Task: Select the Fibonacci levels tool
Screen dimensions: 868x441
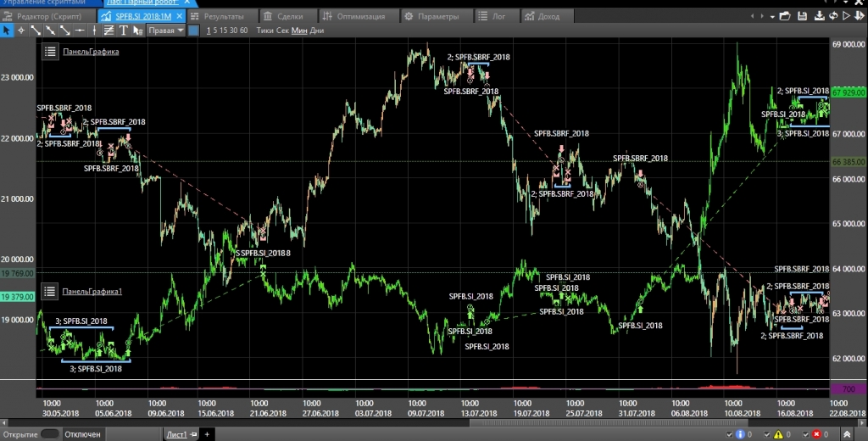Action: click(108, 31)
